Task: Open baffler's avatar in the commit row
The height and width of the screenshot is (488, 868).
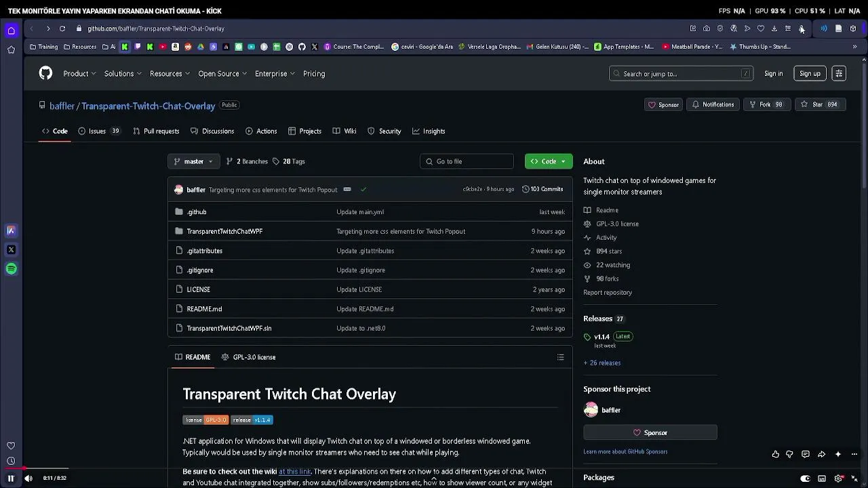Action: click(x=178, y=190)
